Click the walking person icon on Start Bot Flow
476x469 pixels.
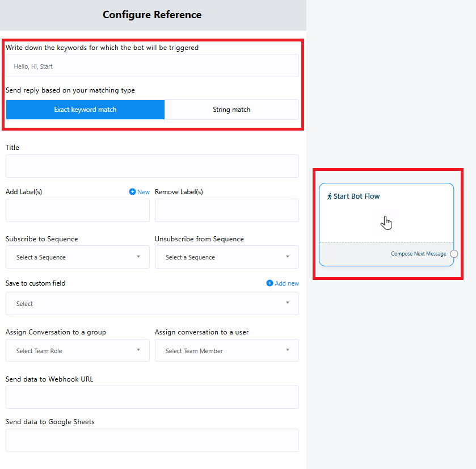coord(329,196)
